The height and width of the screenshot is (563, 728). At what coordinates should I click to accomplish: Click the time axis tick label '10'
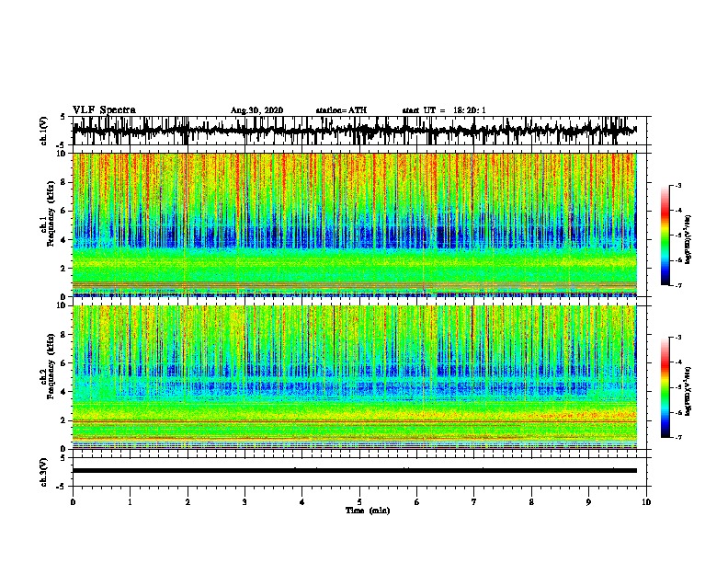pyautogui.click(x=646, y=502)
